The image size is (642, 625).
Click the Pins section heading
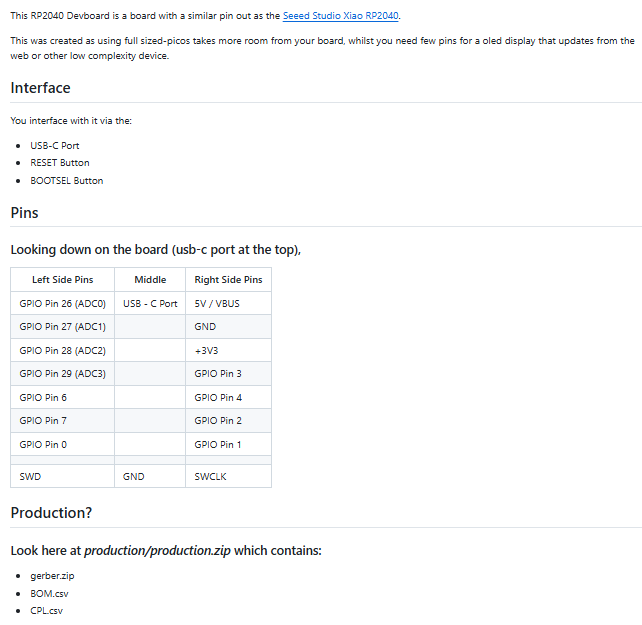(x=24, y=212)
